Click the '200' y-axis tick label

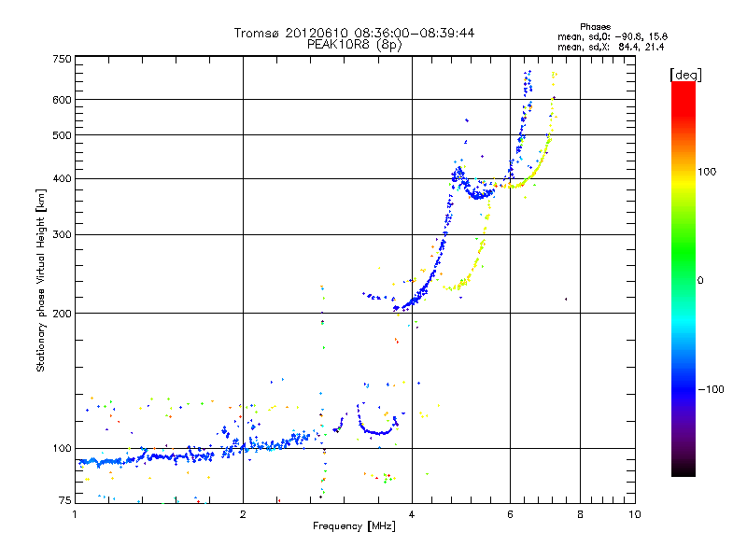point(62,314)
